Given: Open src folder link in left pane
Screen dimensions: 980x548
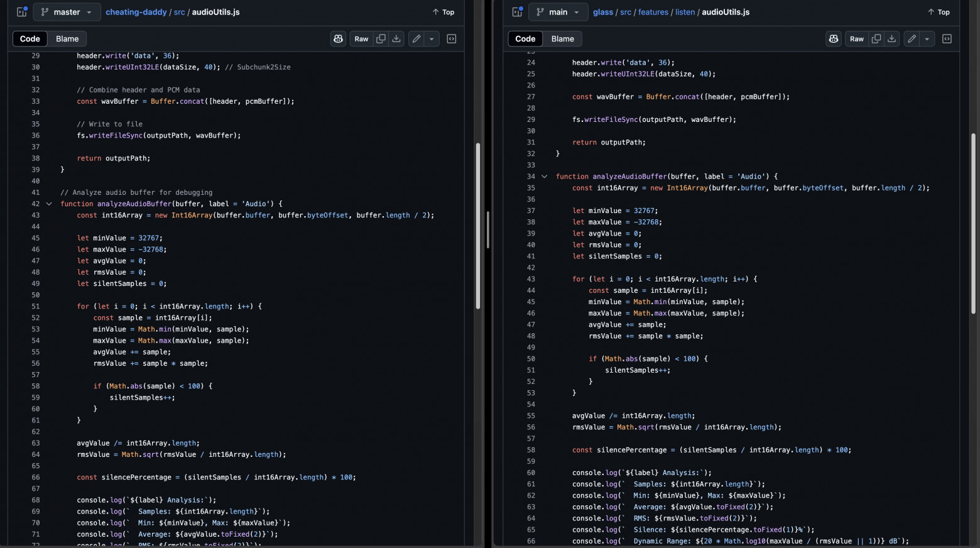Looking at the screenshot, I should point(179,12).
